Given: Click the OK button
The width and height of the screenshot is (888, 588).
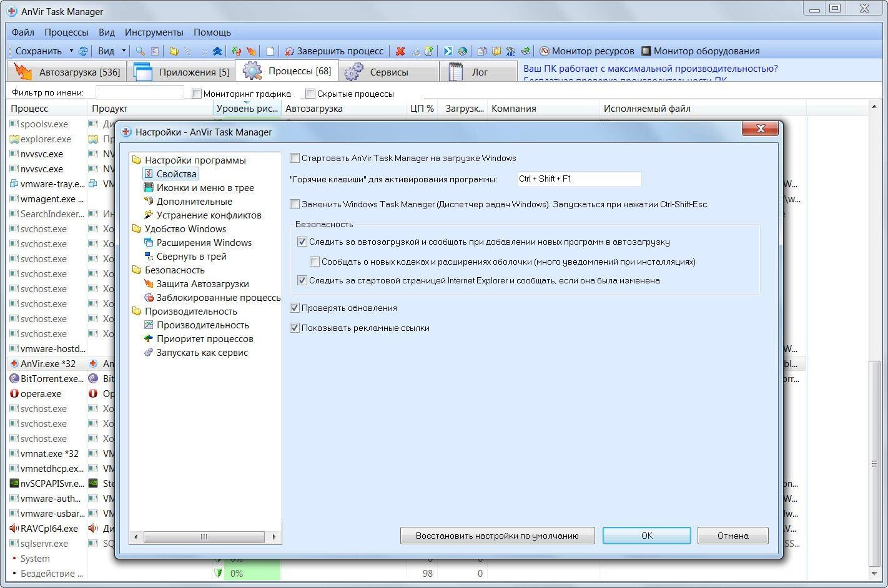Looking at the screenshot, I should click(x=646, y=536).
